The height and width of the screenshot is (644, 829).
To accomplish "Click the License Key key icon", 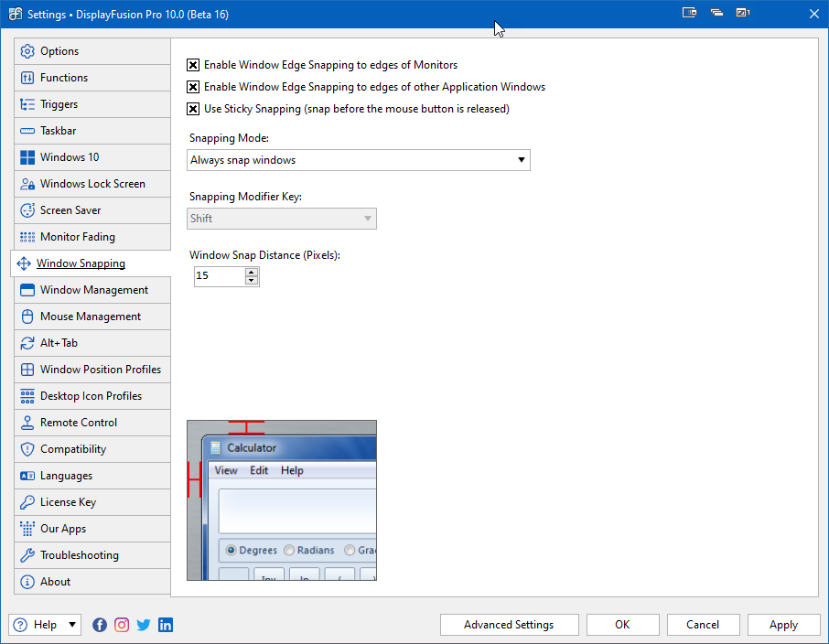I will click(x=27, y=502).
